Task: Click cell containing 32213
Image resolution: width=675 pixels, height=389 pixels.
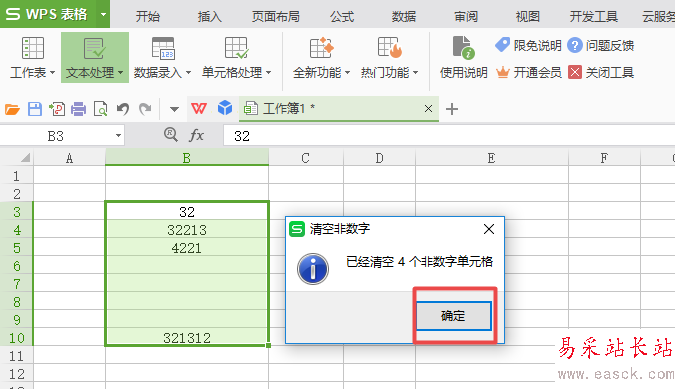Action: click(187, 230)
